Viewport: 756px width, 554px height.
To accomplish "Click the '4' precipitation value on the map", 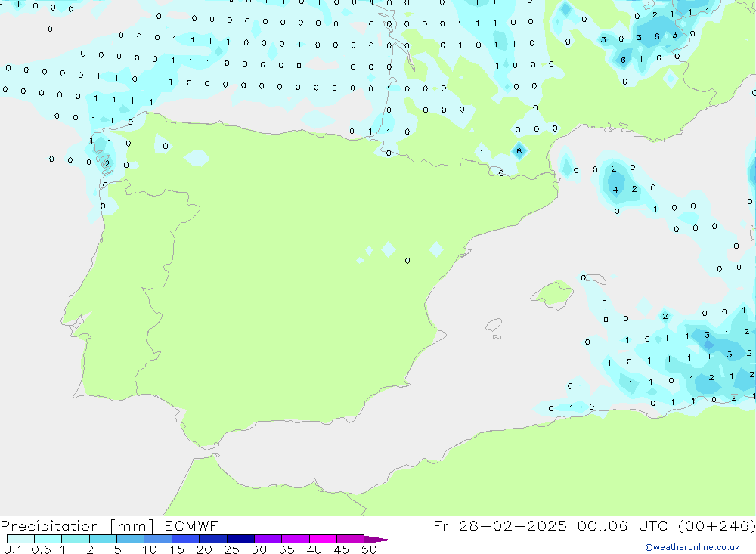I will click(615, 190).
